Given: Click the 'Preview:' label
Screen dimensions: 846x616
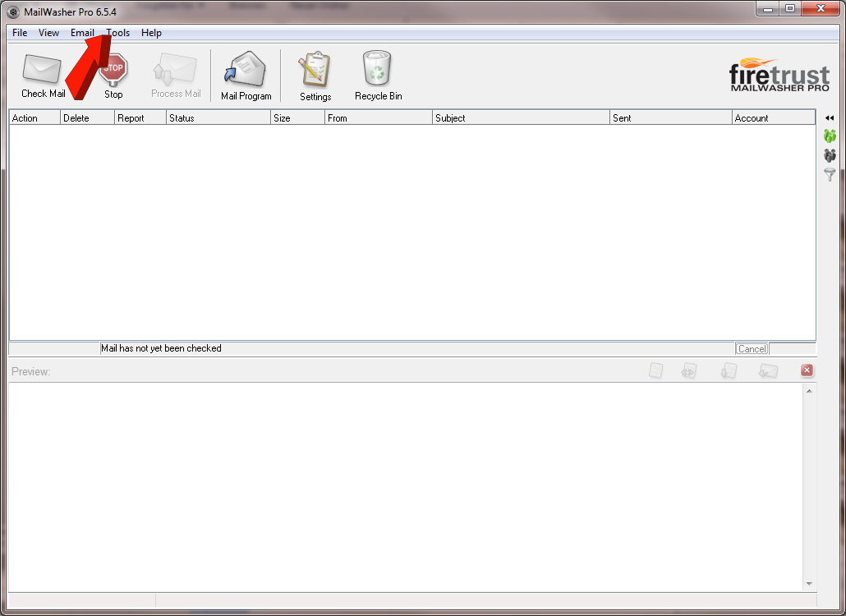Looking at the screenshot, I should point(30,371).
